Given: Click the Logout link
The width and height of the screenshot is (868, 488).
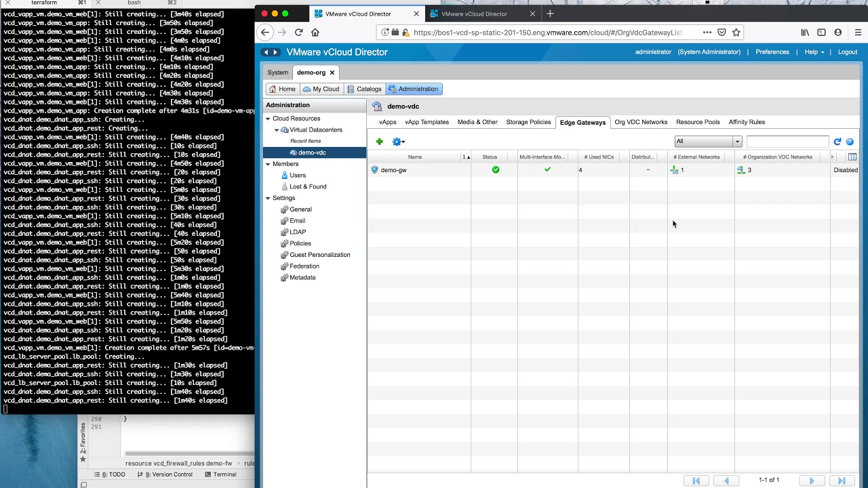Looking at the screenshot, I should tap(848, 52).
